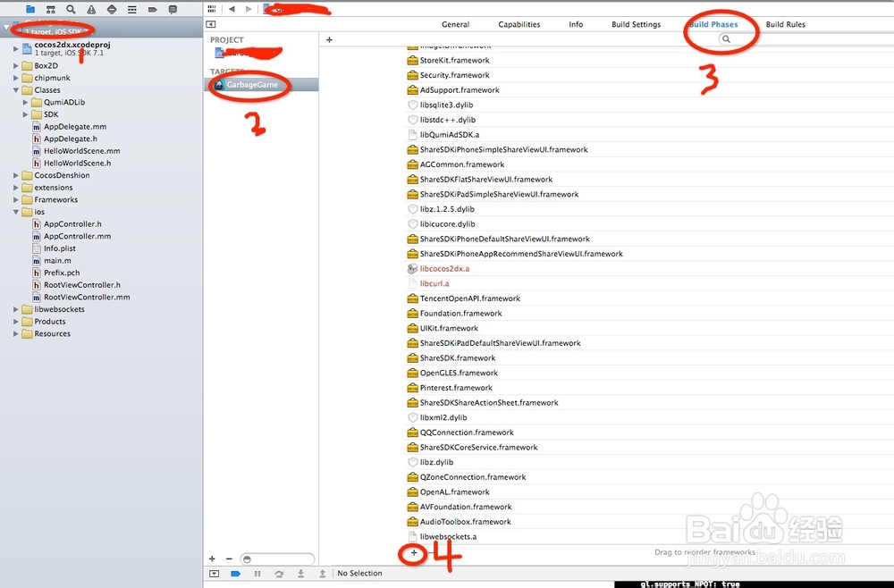
Task: Switch to the General tab
Action: pos(456,24)
